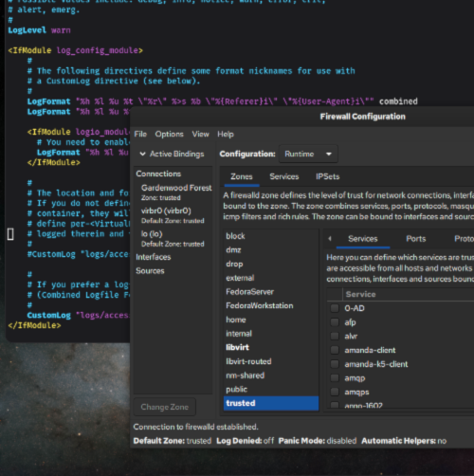Click the Automatic Helpers status text
The height and width of the screenshot is (476, 474).
tap(404, 441)
